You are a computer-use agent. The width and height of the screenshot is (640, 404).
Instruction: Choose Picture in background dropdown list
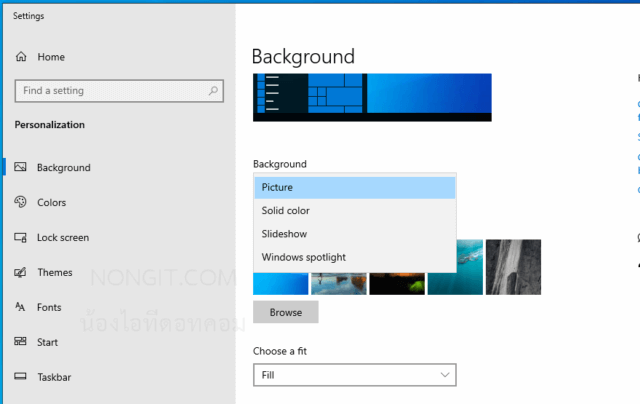[x=355, y=187]
